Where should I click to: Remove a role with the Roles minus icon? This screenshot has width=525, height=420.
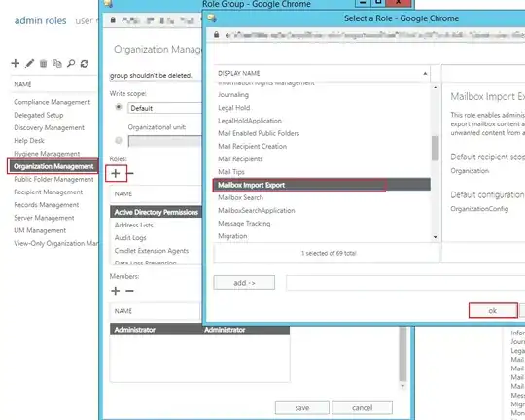130,173
